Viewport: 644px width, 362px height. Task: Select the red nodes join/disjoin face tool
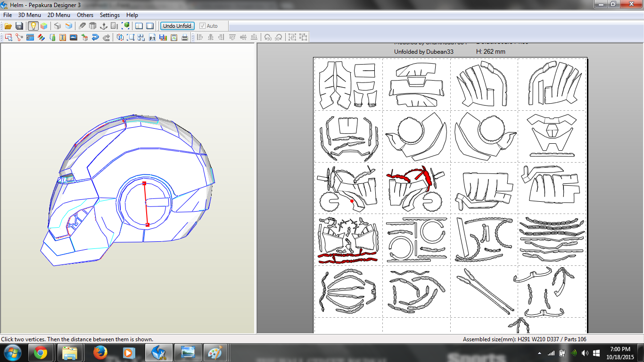[x=19, y=37]
